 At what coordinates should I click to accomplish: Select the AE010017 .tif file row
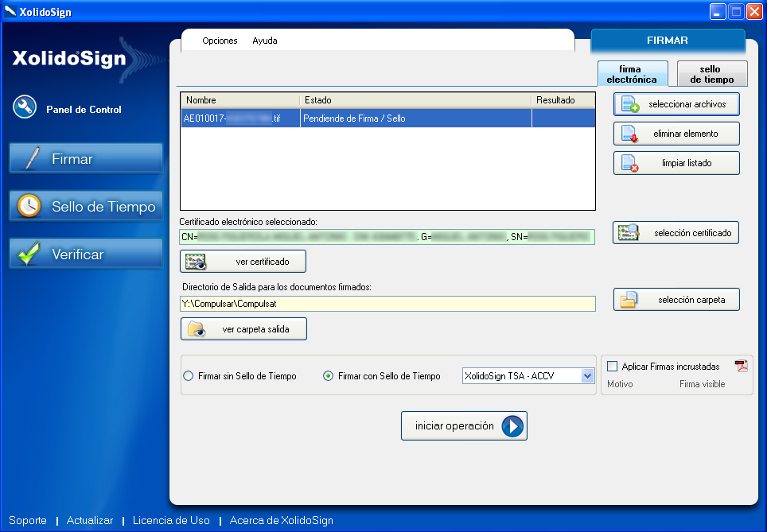coord(388,118)
